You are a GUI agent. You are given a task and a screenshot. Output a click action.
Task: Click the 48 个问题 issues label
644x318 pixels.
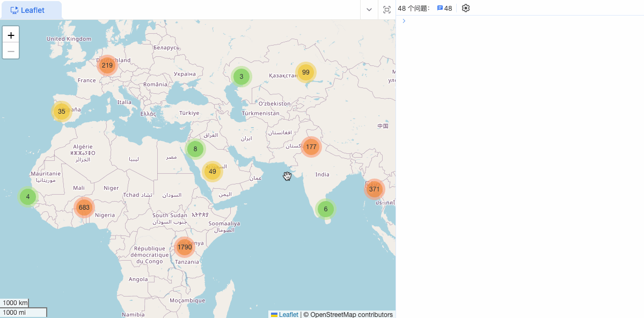[414, 8]
